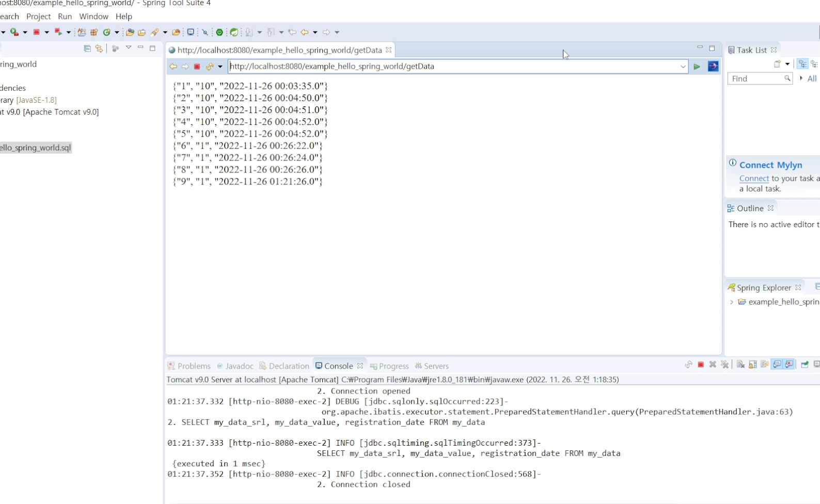
Task: Close the getData browser tab
Action: click(x=389, y=50)
